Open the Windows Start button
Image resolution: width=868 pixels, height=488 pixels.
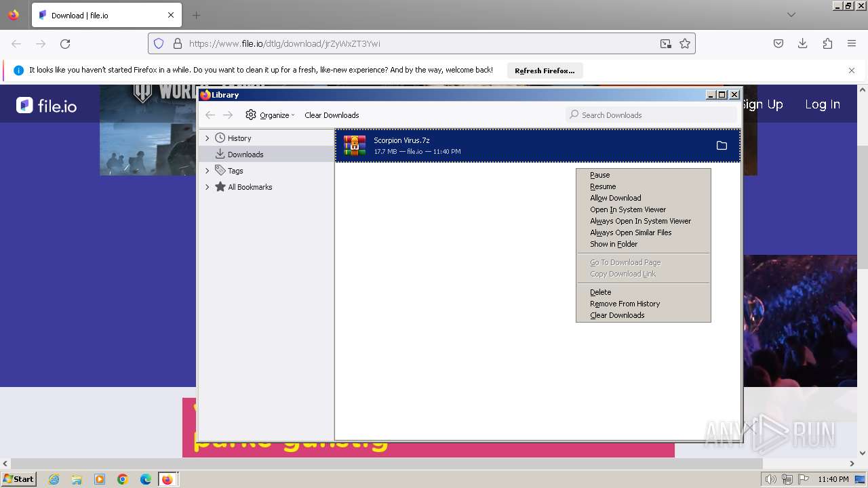pyautogui.click(x=19, y=479)
